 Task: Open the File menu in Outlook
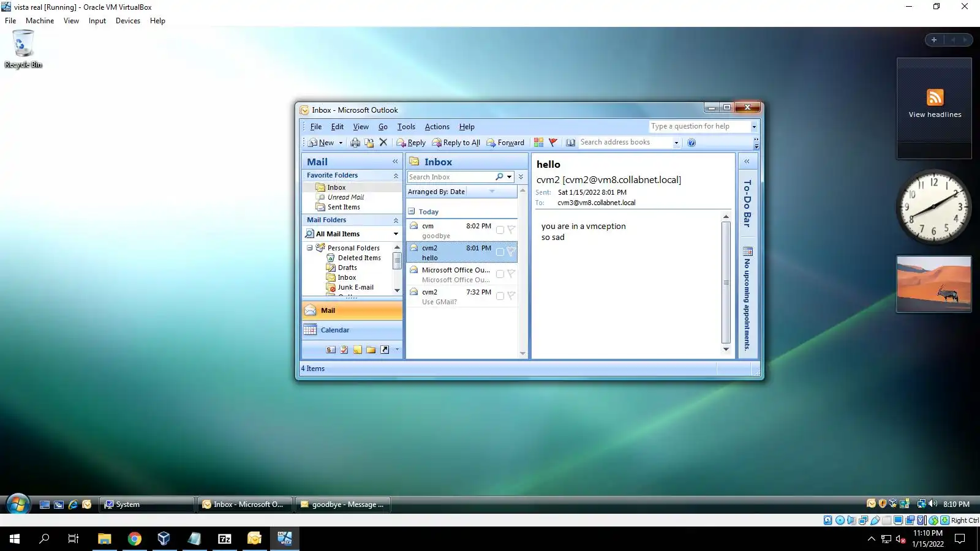(x=316, y=127)
